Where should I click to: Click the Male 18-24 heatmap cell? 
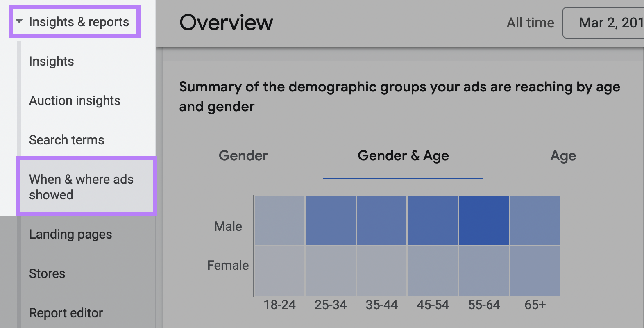click(x=280, y=220)
